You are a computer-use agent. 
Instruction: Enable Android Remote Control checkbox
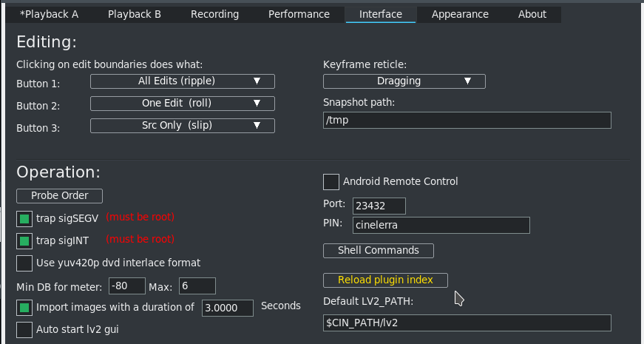(x=331, y=181)
